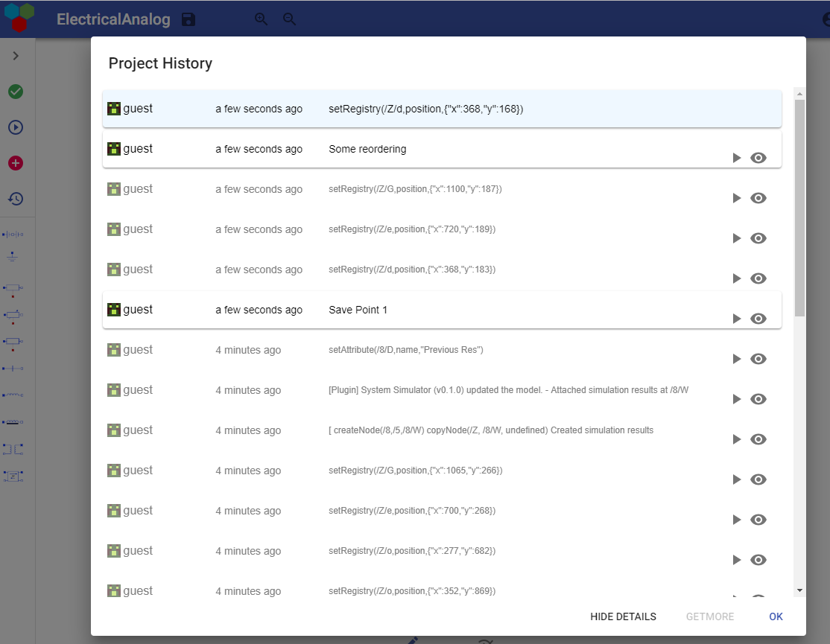Screen dimensions: 830x644
Task: Eye icon for setRegistry Z/d 368,183 row
Action: point(758,278)
